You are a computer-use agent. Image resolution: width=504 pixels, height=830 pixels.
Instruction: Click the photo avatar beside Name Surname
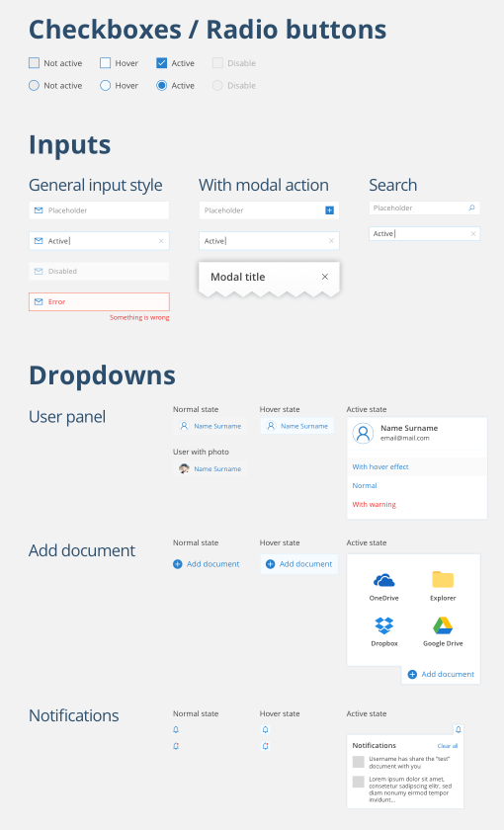[184, 468]
